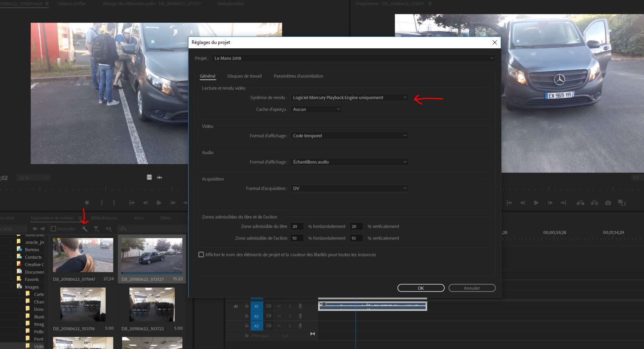Expand the Cache d'aperçu dropdown
This screenshot has width=644, height=349.
pyautogui.click(x=316, y=110)
